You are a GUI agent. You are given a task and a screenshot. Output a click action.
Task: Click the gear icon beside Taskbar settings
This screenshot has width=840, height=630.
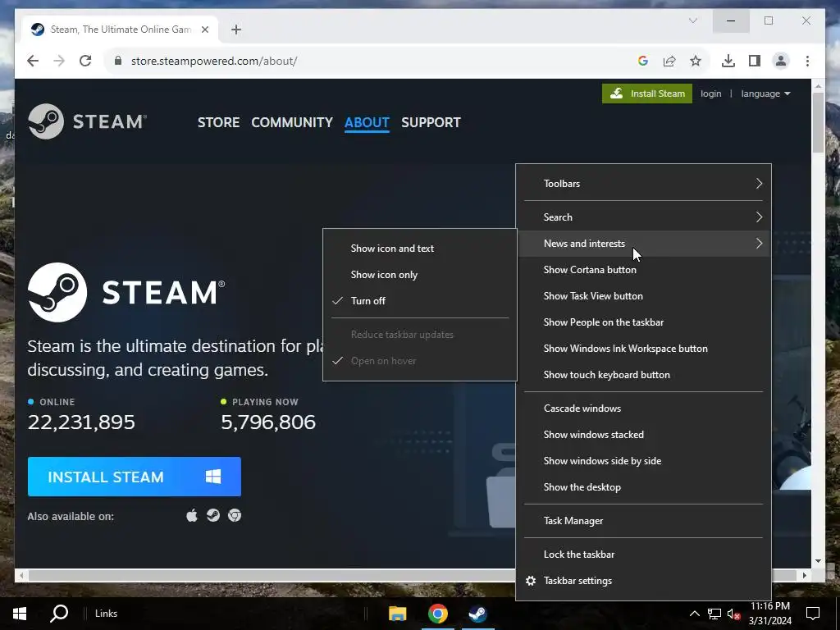tap(531, 581)
